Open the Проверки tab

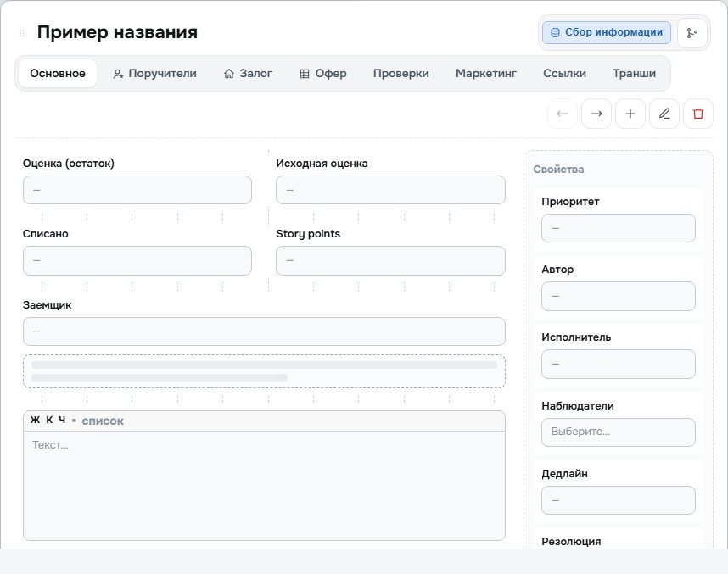[400, 73]
